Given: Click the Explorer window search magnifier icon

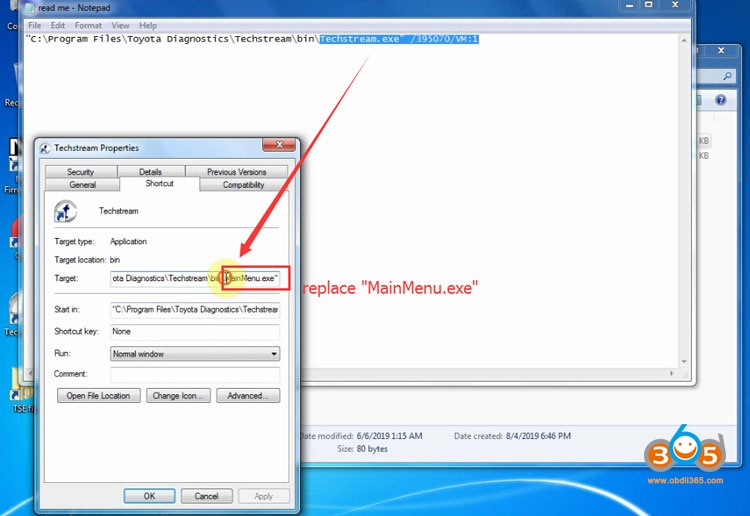Looking at the screenshot, I should (727, 76).
